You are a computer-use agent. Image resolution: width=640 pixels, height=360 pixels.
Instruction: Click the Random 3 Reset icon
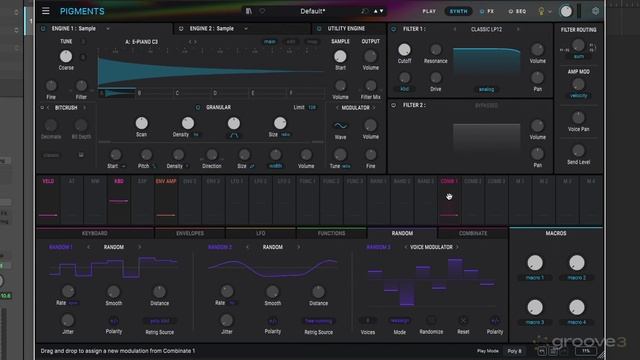pos(463,320)
